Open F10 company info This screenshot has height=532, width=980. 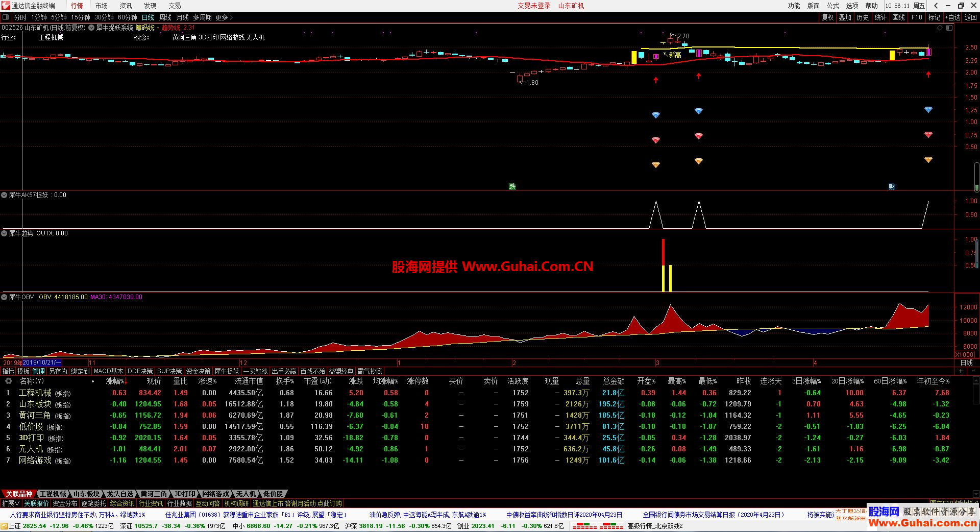tap(917, 17)
